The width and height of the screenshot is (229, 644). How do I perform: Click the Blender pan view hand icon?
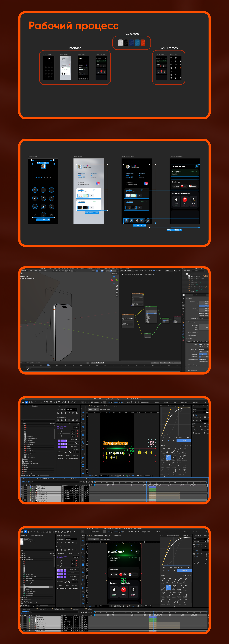coord(117,289)
